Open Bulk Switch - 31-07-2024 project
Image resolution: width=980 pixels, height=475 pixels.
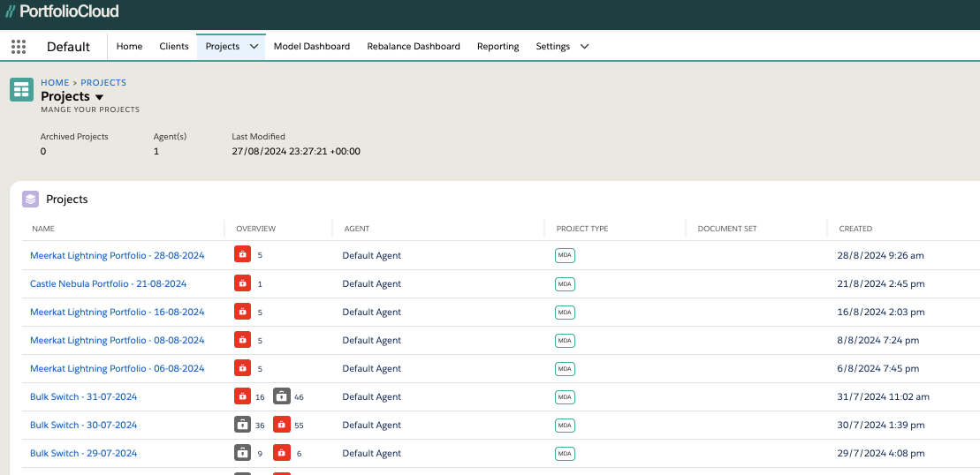pyautogui.click(x=83, y=396)
